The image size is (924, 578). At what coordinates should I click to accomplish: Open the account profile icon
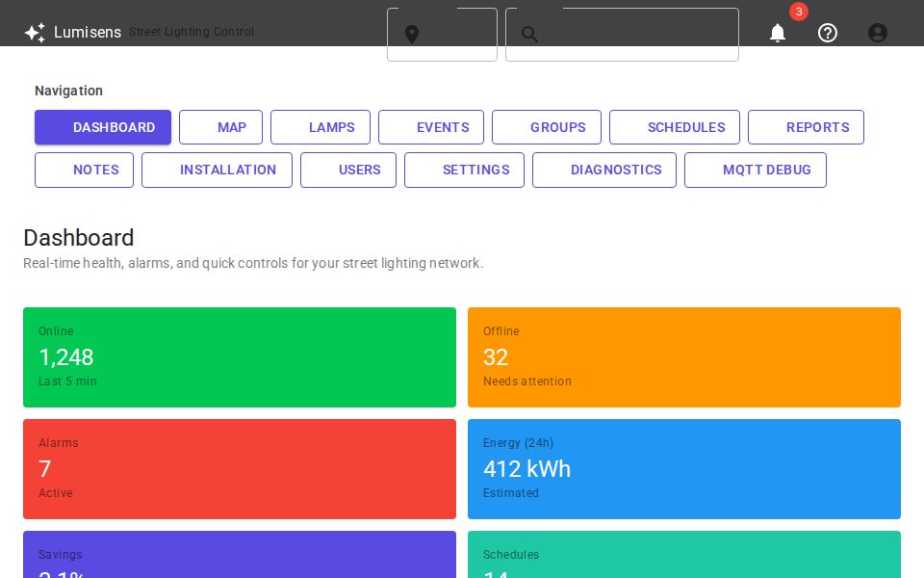pos(878,33)
